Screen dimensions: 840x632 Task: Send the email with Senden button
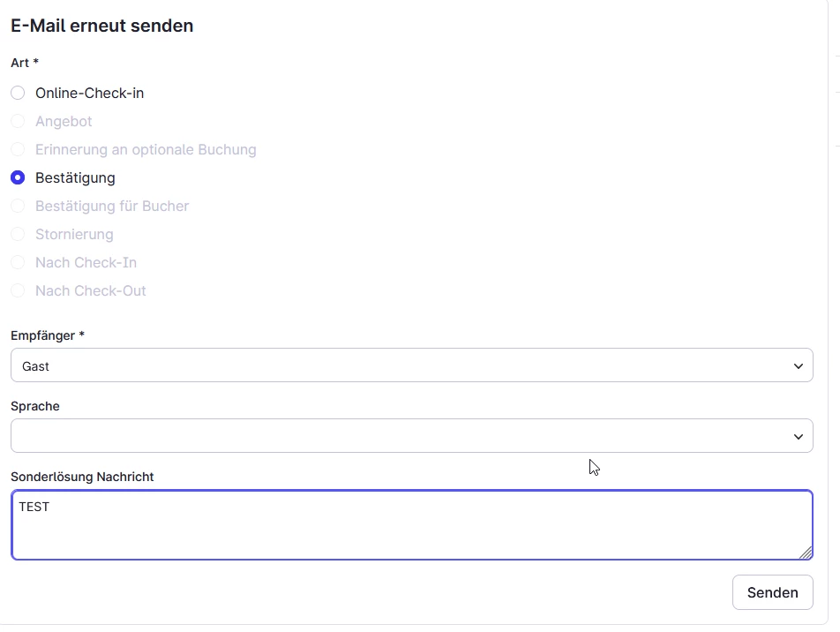(773, 592)
